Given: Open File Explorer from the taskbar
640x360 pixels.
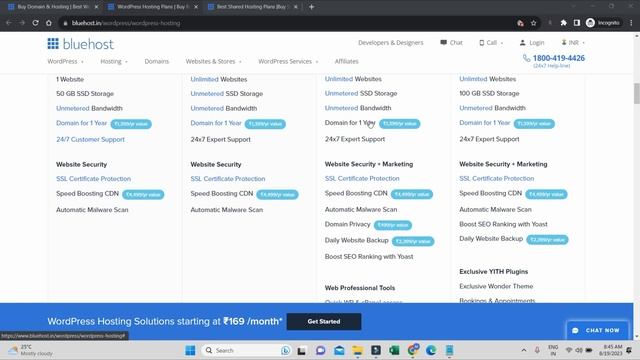Looking at the screenshot, I should (x=358, y=350).
